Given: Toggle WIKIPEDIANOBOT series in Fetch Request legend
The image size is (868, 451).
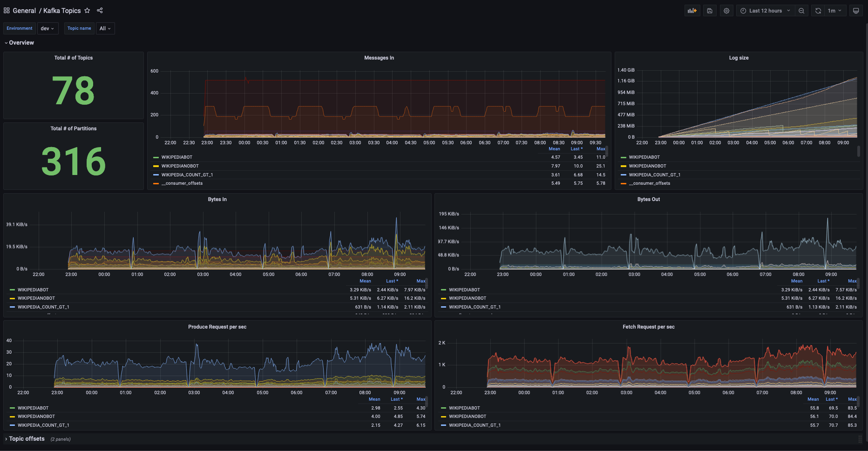Looking at the screenshot, I should click(x=468, y=417).
